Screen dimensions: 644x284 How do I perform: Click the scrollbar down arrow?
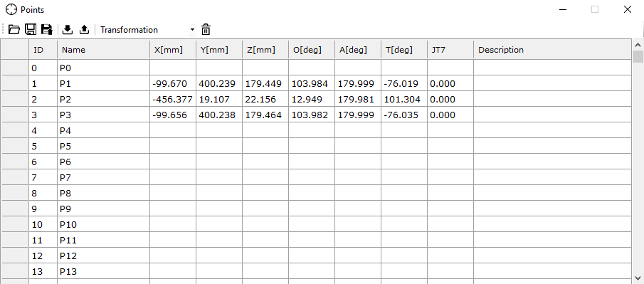[638, 278]
